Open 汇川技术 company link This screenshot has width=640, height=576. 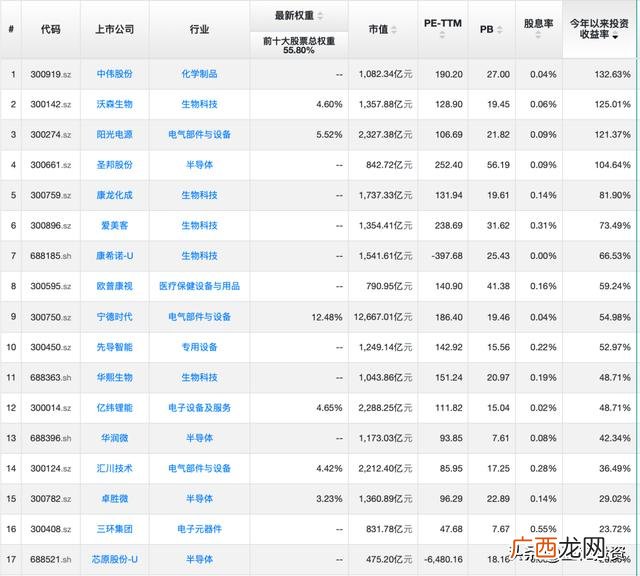115,468
